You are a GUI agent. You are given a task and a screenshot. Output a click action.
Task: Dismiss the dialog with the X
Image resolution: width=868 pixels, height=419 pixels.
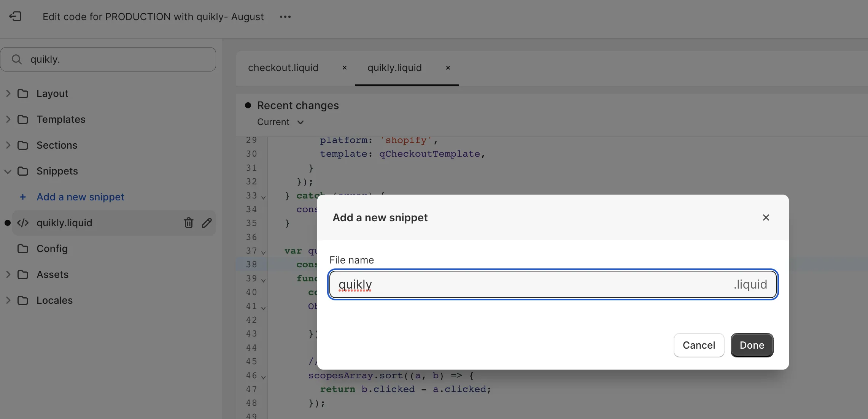pos(766,217)
